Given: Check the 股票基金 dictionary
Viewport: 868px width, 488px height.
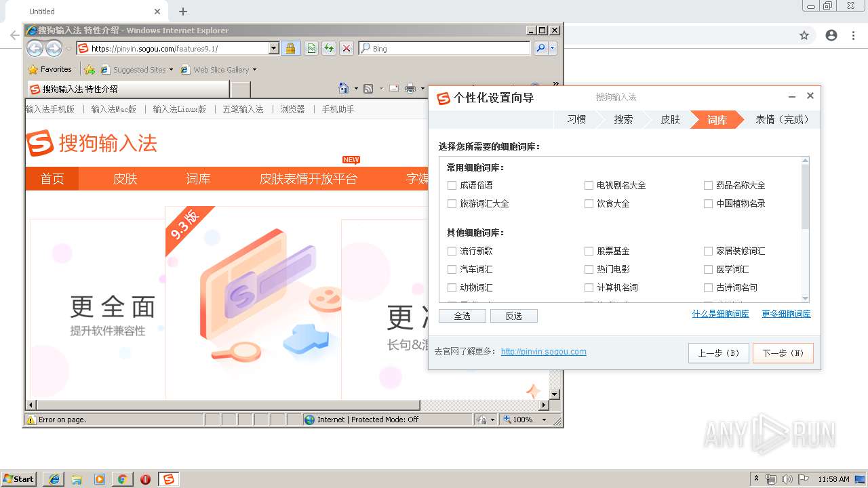Looking at the screenshot, I should pyautogui.click(x=589, y=251).
